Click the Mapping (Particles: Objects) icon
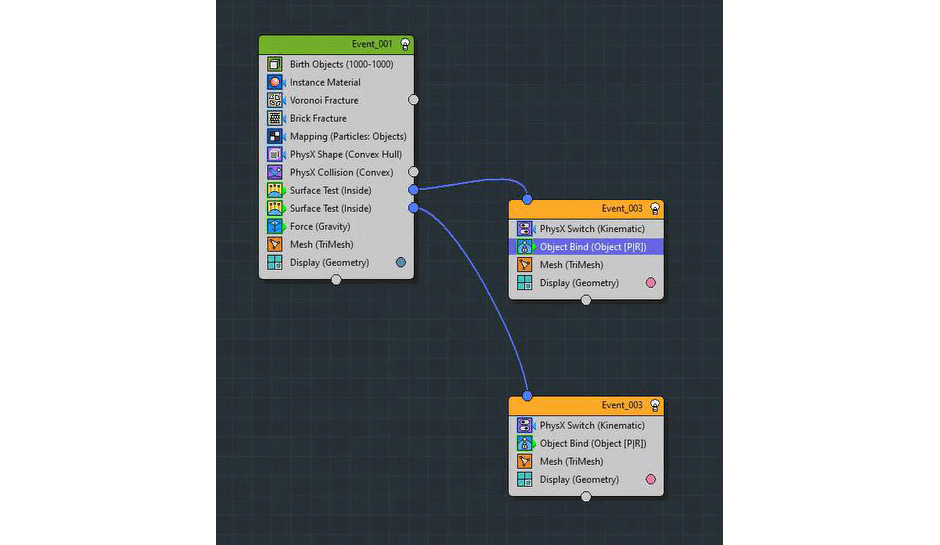Image resolution: width=940 pixels, height=545 pixels. pos(275,136)
